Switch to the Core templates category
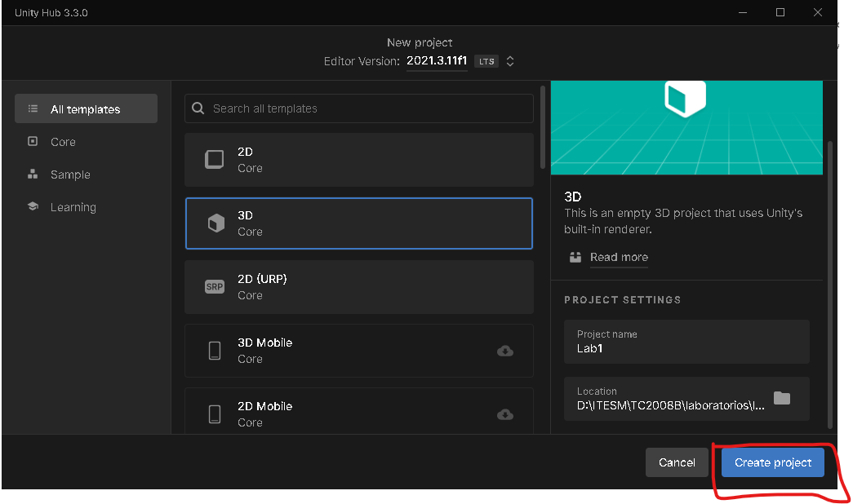Screen dimensions: 853x504 tap(63, 142)
